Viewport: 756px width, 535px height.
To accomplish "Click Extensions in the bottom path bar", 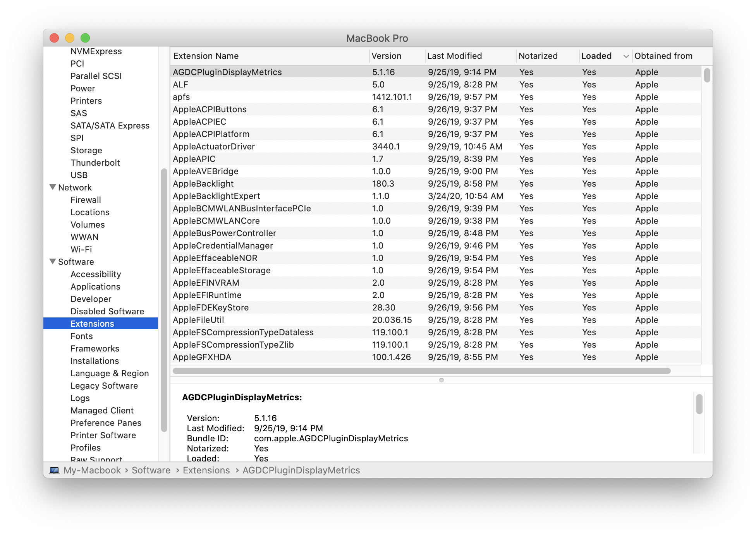I will 206,470.
